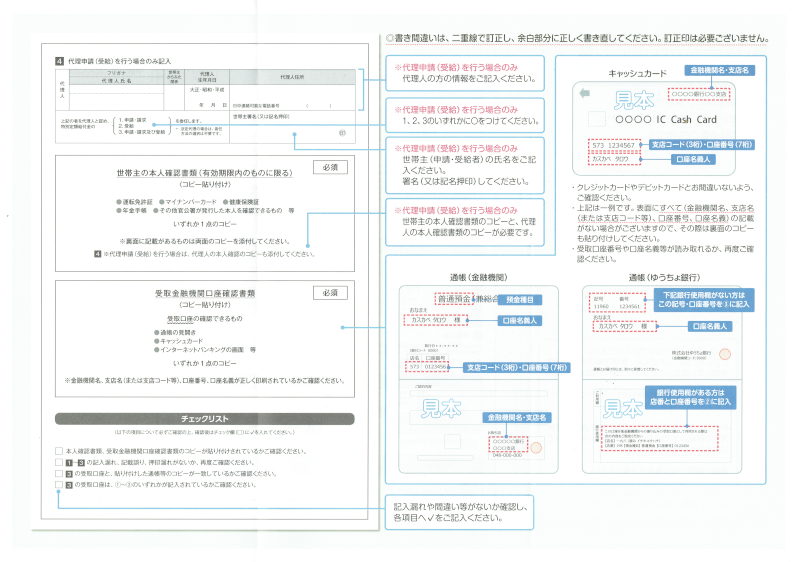Viewport: 800px width, 562px height.
Task: Click the callout 代理人の方の情報をご記入ください
Action: [465, 73]
